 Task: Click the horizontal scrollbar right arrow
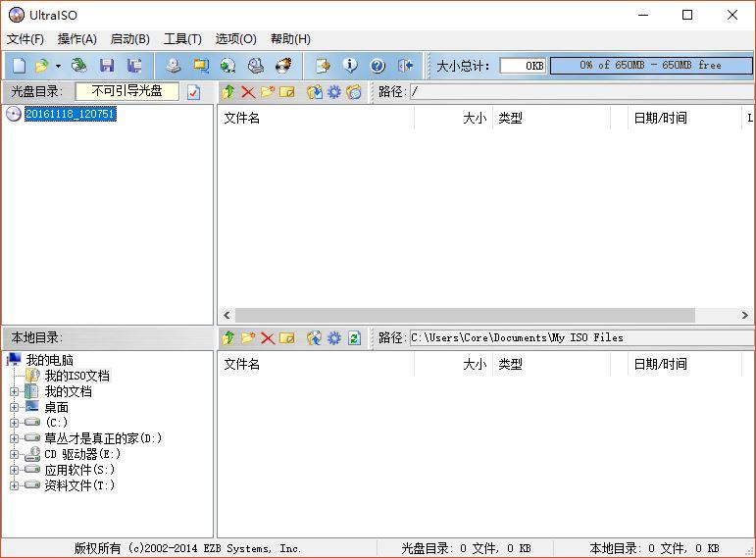(745, 316)
